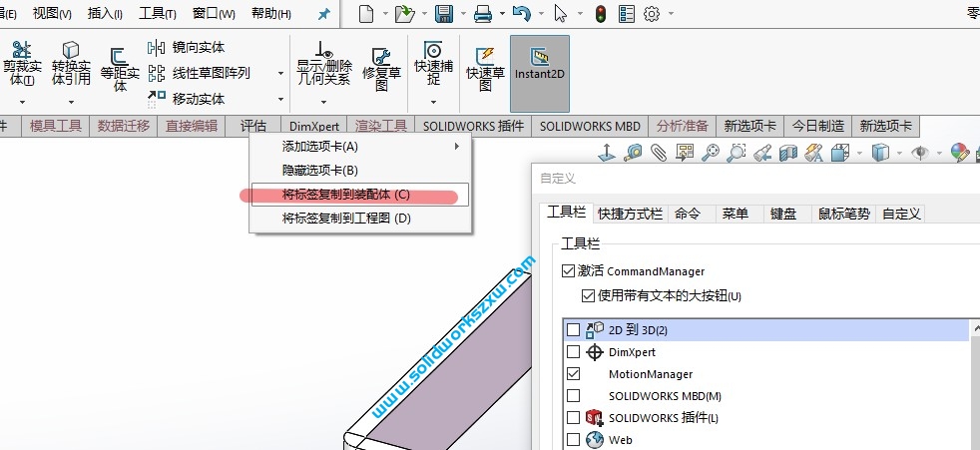Click Repair Sketch (修复草图) tool
This screenshot has height=450, width=980.
(x=381, y=69)
